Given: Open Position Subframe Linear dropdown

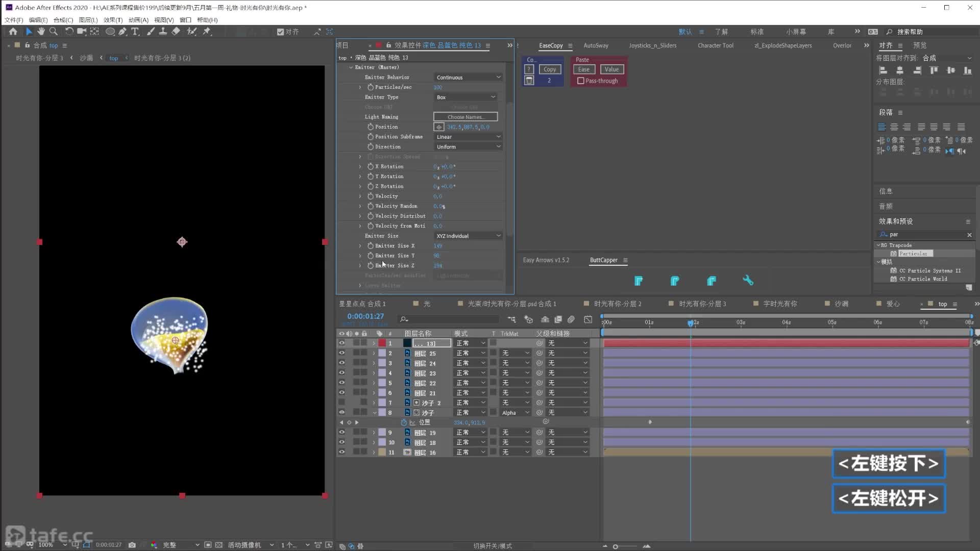Looking at the screenshot, I should (468, 137).
